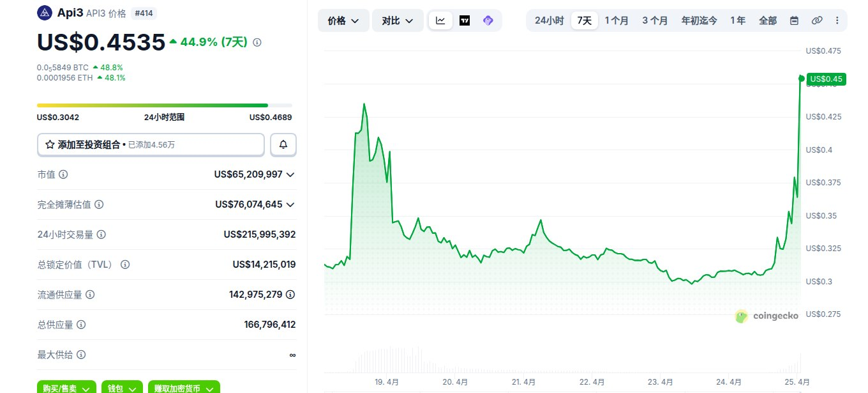Click the US$0.475 price axis label
This screenshot has height=393, width=868.
coord(823,50)
